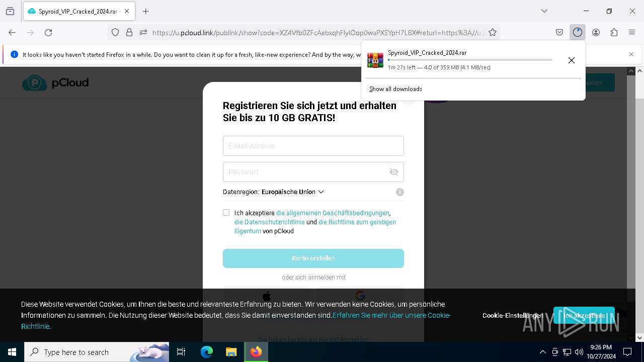Go back to previous page
The height and width of the screenshot is (362, 644).
click(12, 32)
